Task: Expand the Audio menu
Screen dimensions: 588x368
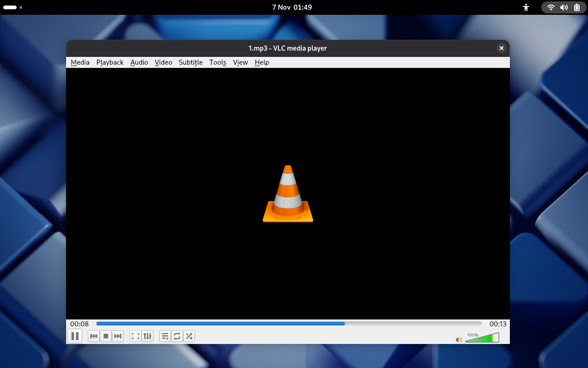Action: tap(139, 62)
